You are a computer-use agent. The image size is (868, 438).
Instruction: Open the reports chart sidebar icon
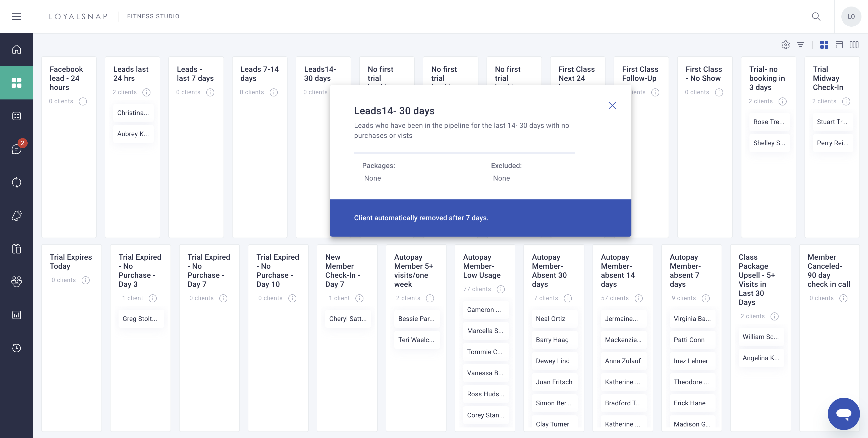tap(17, 315)
